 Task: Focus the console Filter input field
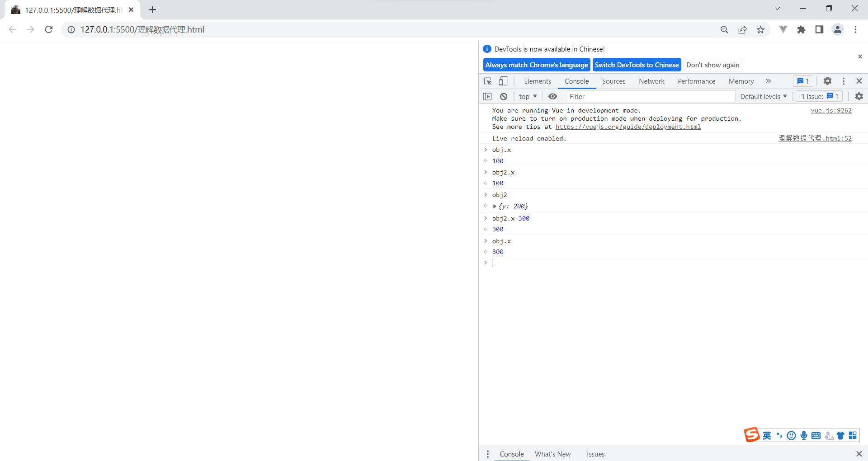(x=651, y=96)
